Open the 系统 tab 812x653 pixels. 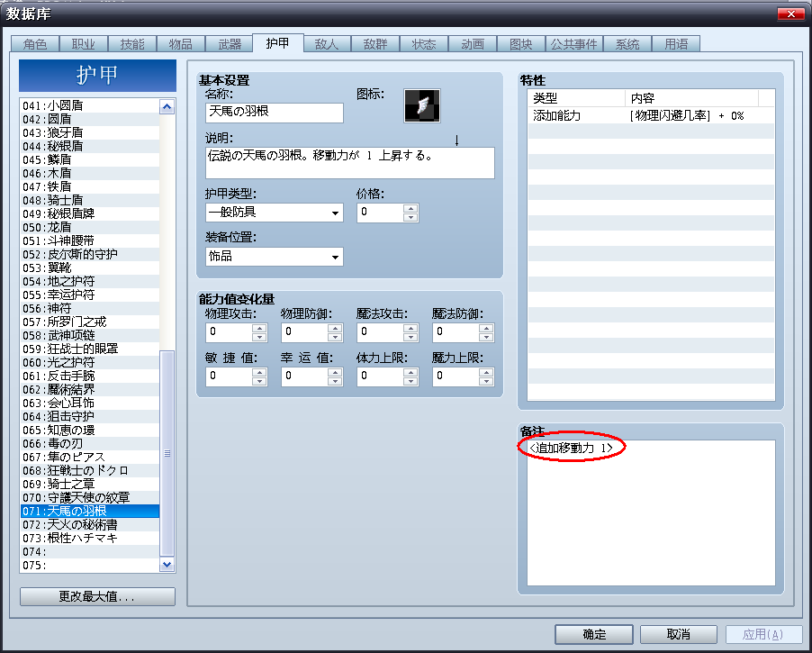pyautogui.click(x=627, y=44)
